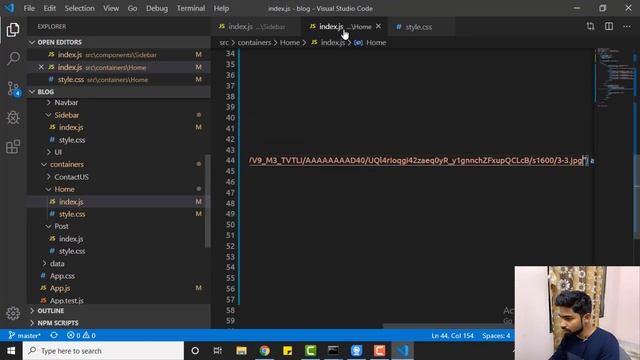
Task: Click Ln 44, Col 154 position indicator
Action: [452, 336]
